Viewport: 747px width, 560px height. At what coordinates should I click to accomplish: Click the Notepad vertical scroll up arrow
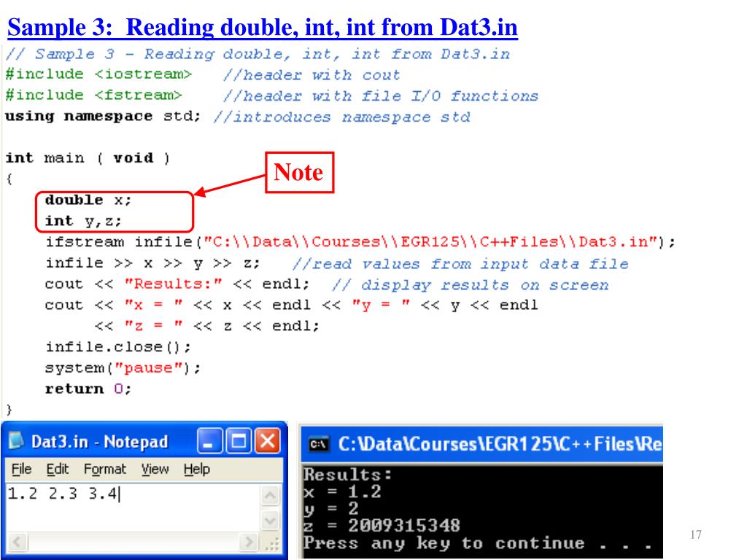(270, 496)
